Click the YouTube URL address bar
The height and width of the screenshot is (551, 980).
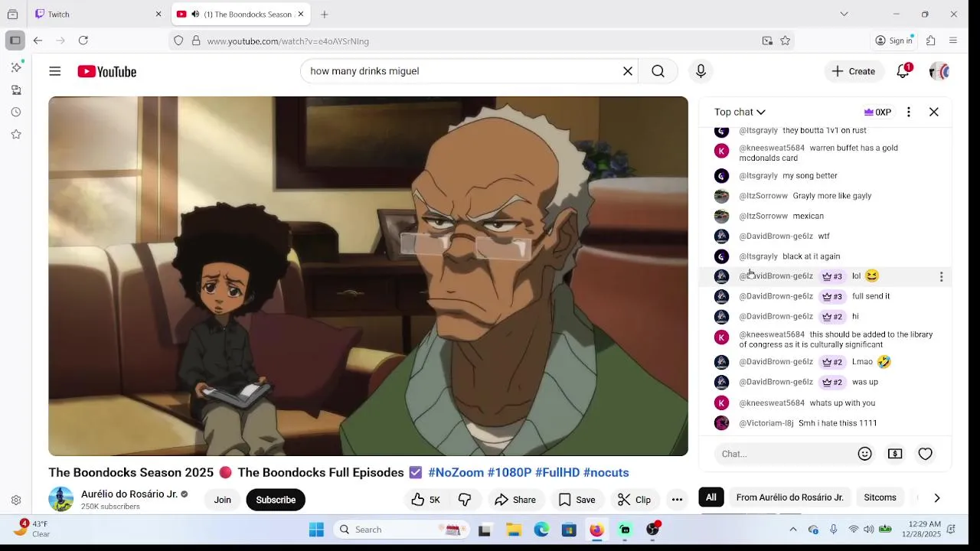480,41
